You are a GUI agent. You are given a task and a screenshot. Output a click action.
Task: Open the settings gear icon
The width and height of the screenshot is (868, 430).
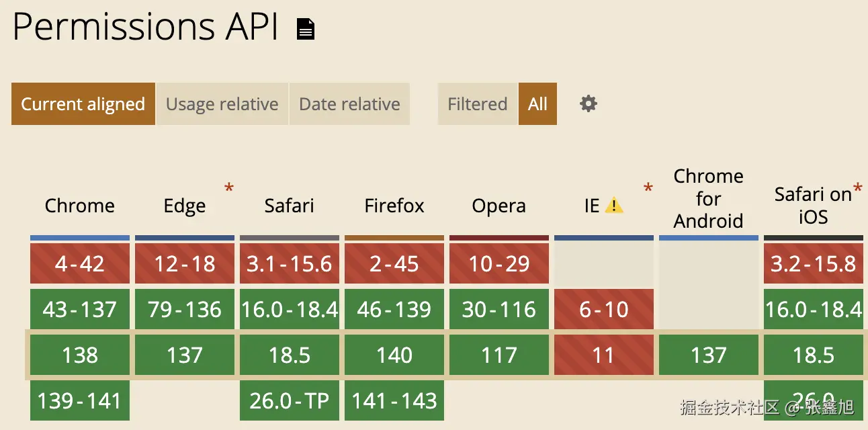pos(589,103)
